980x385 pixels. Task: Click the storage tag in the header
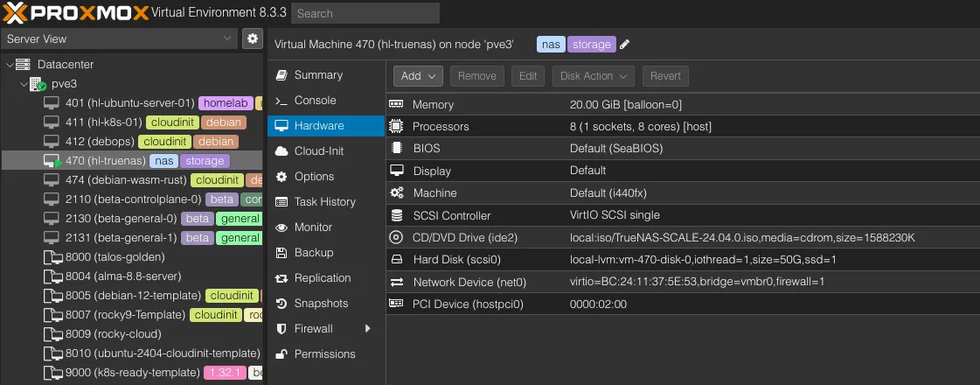[592, 45]
